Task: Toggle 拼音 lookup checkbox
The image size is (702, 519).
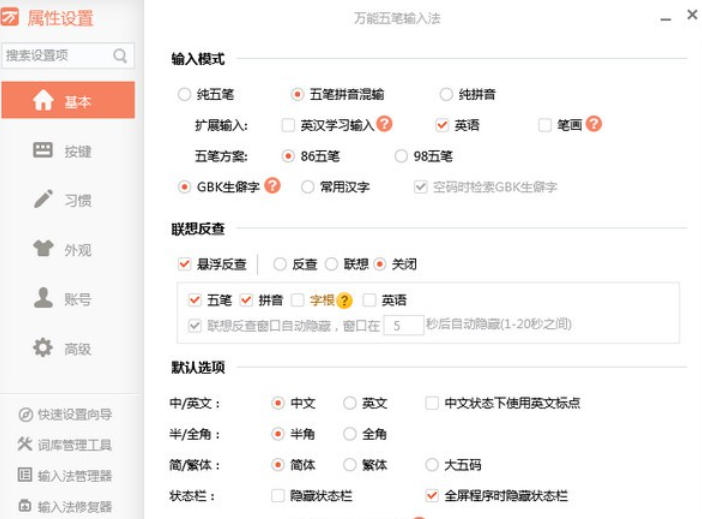Action: 246,300
